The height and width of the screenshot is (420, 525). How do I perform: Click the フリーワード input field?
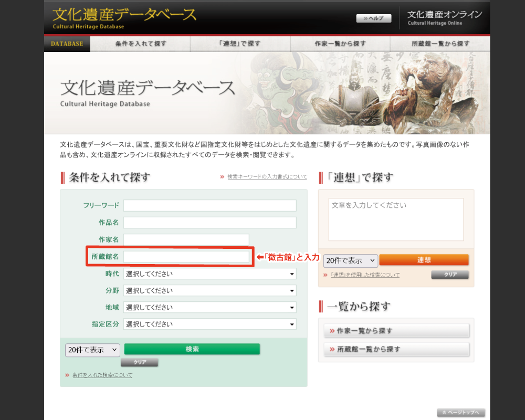[209, 205]
